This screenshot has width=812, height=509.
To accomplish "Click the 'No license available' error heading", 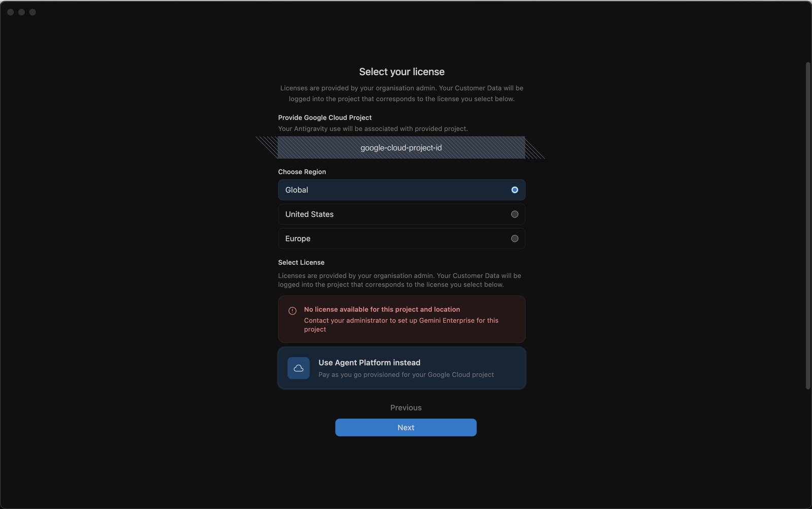I will pos(382,309).
